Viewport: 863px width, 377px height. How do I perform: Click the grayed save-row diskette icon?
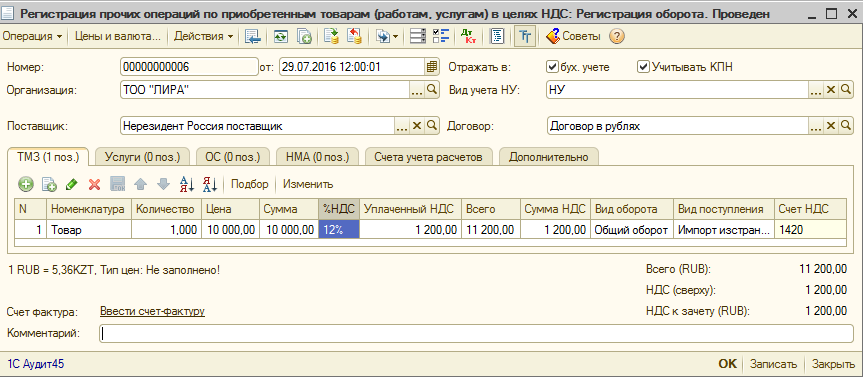pos(118,184)
